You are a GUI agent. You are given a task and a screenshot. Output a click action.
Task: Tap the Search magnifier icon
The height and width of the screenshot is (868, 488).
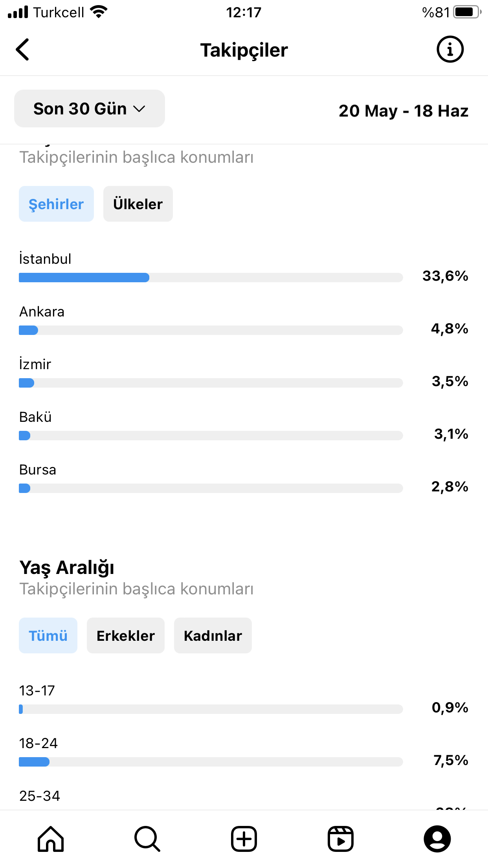click(147, 839)
